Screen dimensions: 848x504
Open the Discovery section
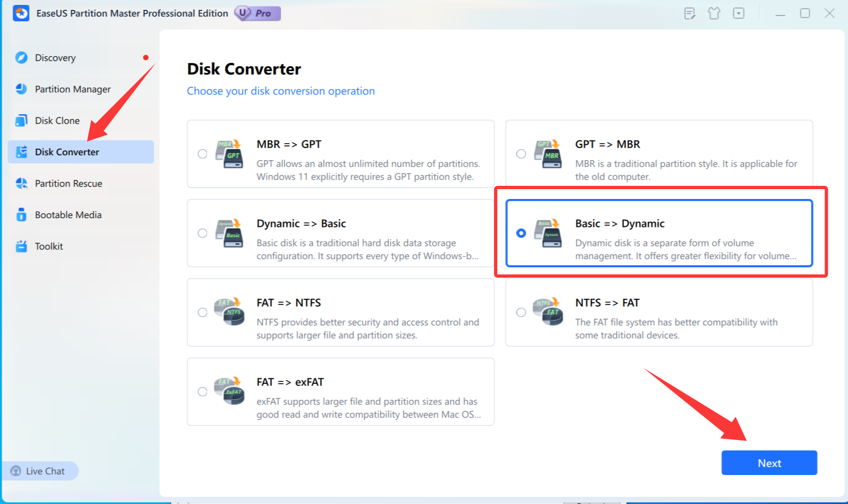pos(81,57)
